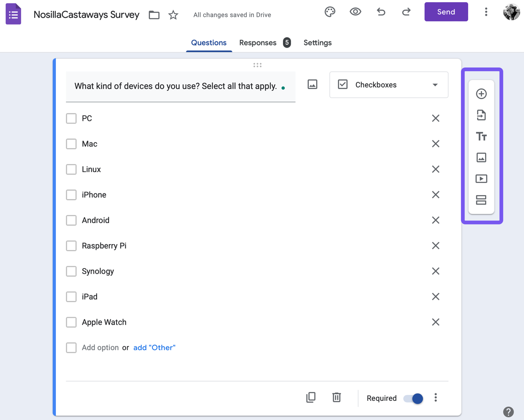Duplicate this question
This screenshot has width=524, height=420.
point(311,397)
